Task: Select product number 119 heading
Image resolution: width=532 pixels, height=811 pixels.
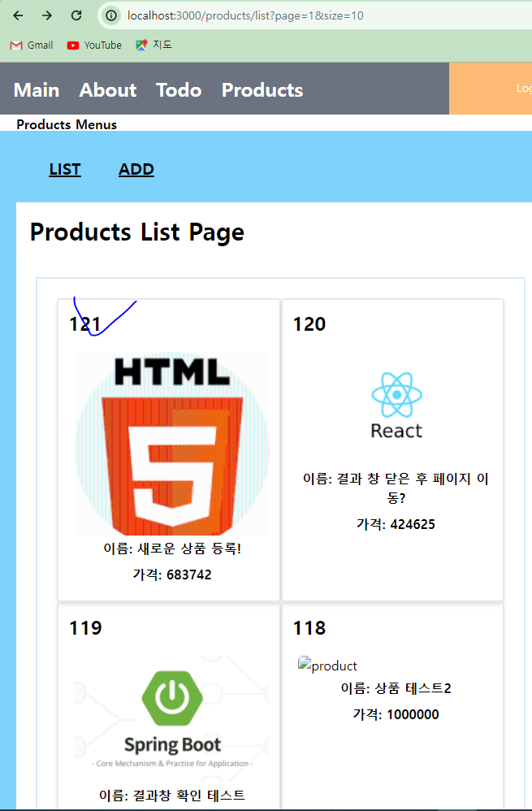Action: point(85,628)
